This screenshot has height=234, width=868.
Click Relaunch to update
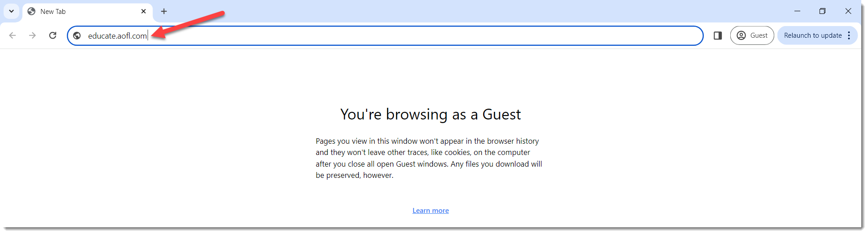813,35
